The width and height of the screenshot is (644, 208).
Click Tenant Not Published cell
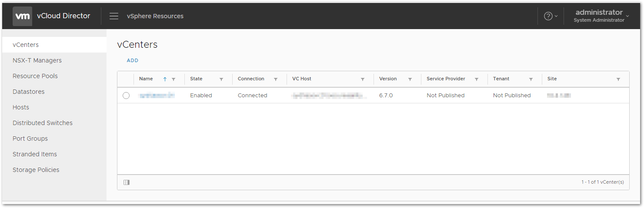pos(512,96)
